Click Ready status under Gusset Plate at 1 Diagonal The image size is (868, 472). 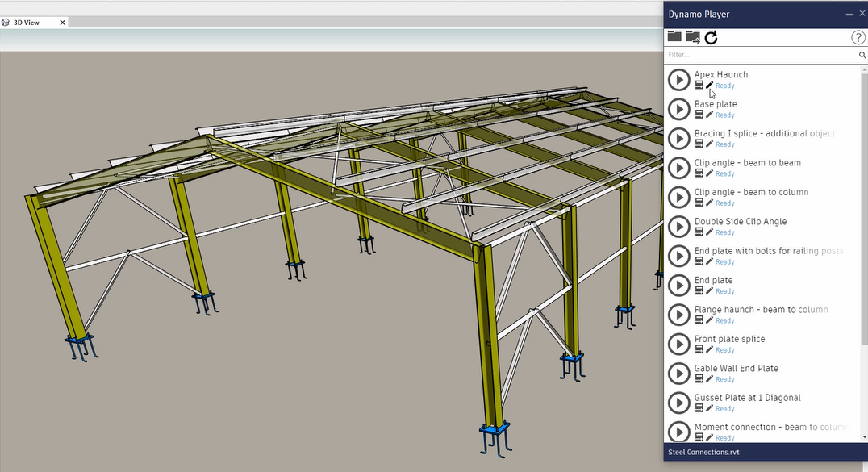tap(724, 409)
